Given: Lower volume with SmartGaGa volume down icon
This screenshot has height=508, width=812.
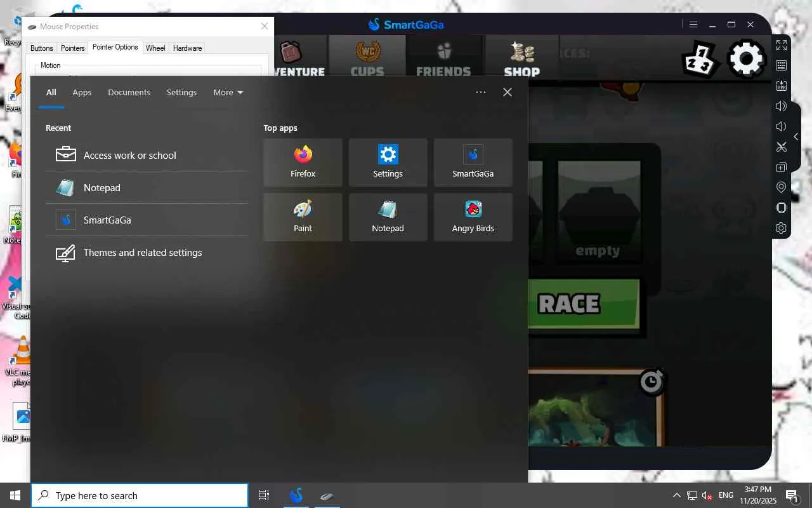Looking at the screenshot, I should tap(782, 126).
